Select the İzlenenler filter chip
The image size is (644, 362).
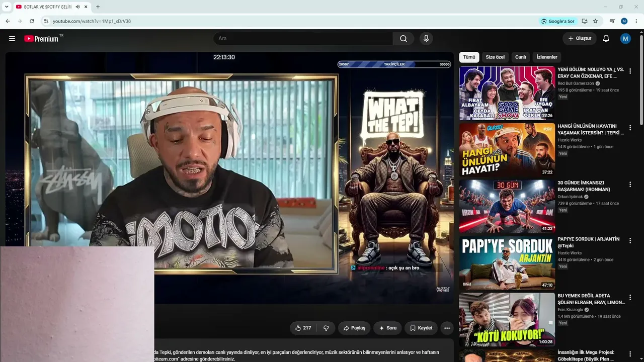[x=547, y=57]
